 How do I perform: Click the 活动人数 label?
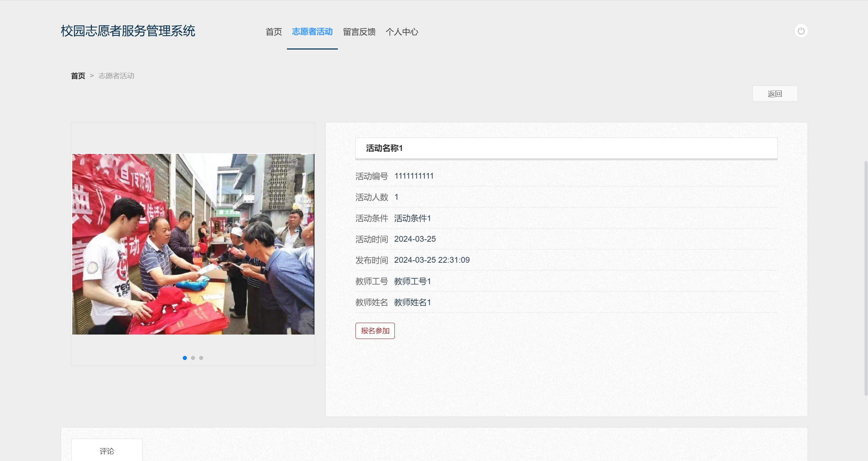(372, 197)
